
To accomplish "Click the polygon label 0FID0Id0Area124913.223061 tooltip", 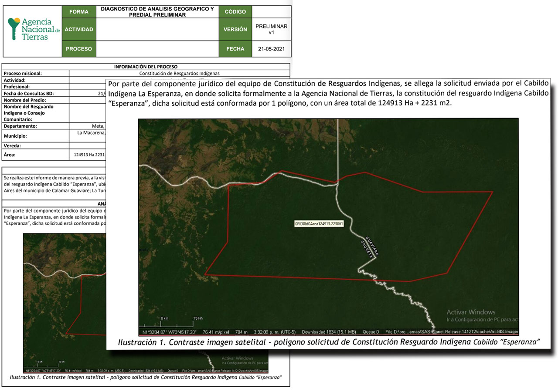I will [x=319, y=224].
